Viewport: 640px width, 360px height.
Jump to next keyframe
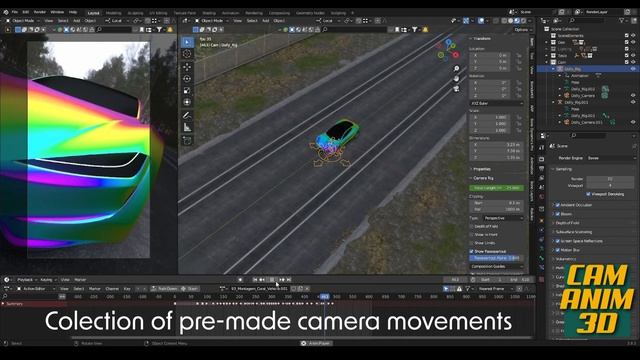(282, 280)
